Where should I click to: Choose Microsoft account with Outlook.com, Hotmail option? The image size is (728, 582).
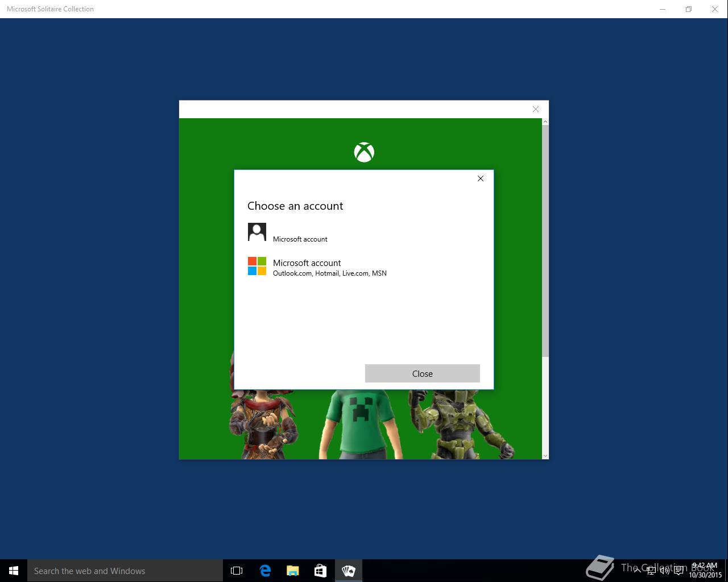(x=364, y=267)
